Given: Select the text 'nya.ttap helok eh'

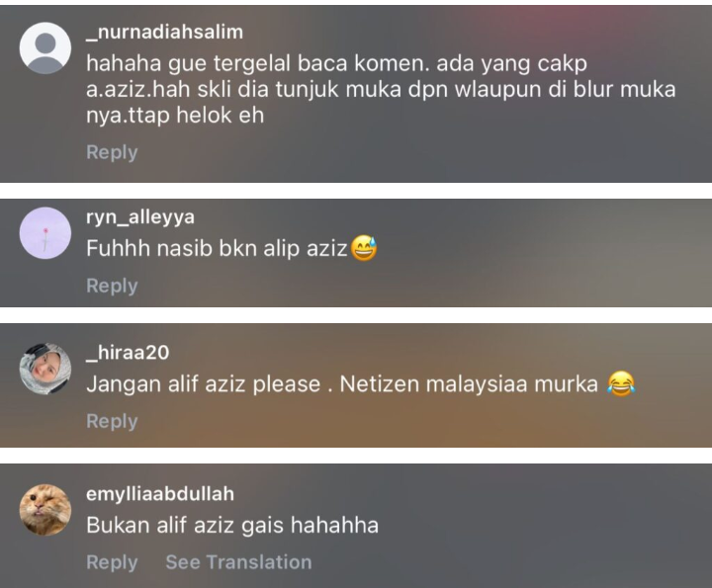Looking at the screenshot, I should (175, 116).
